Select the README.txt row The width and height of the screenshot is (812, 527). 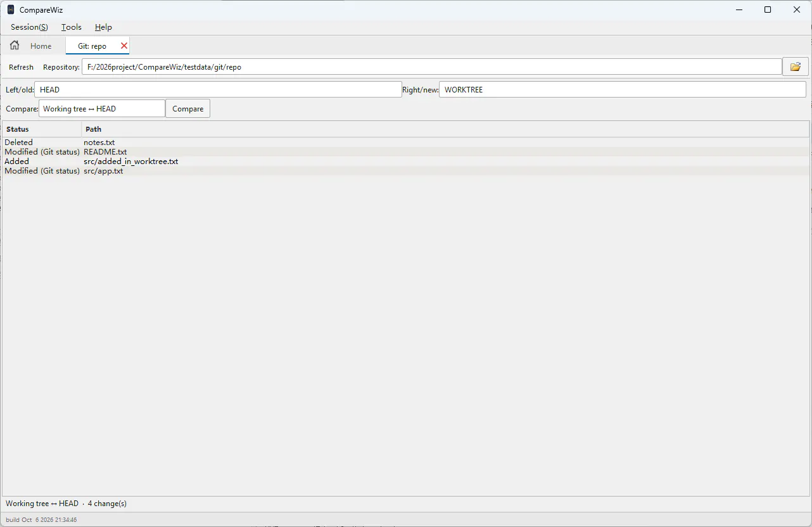tap(406, 152)
